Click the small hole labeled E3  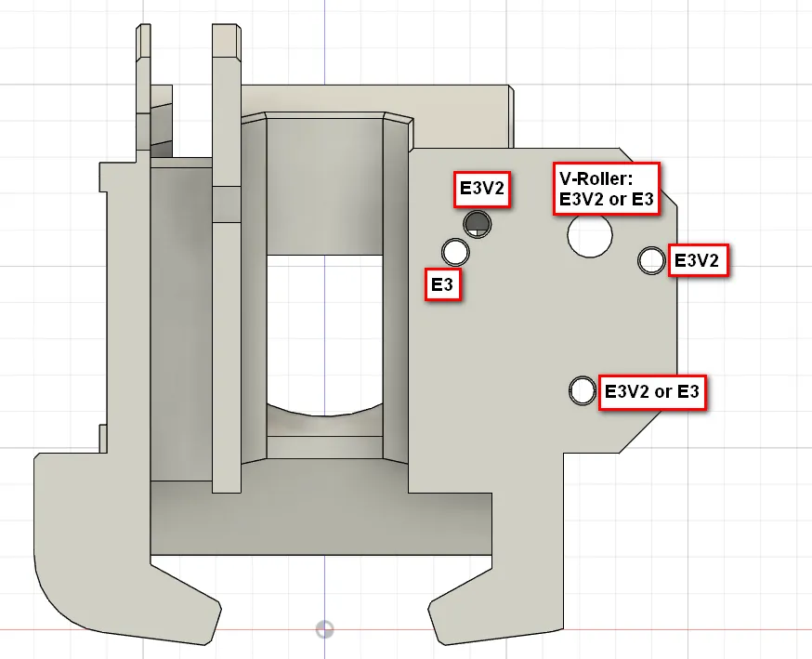tap(456, 252)
